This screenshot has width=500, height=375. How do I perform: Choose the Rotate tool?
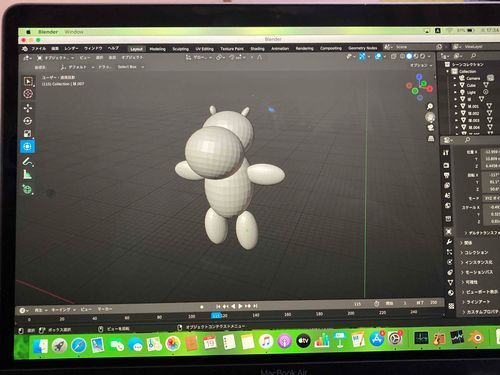[x=28, y=121]
